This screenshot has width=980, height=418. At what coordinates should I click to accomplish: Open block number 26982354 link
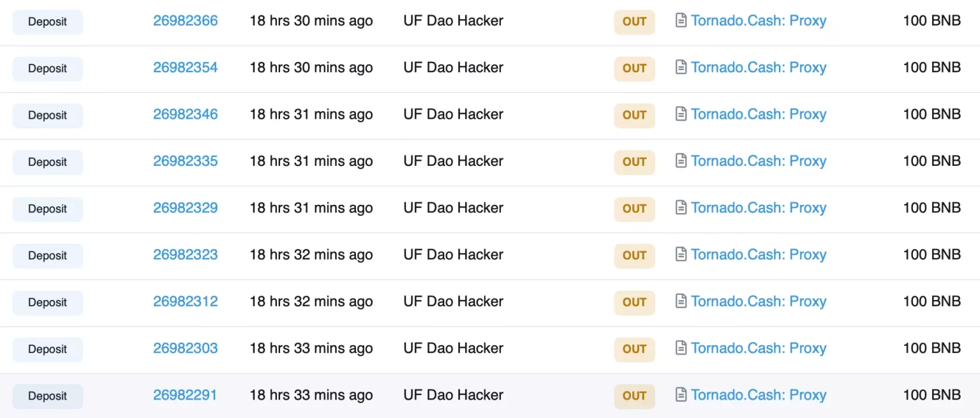pos(185,67)
